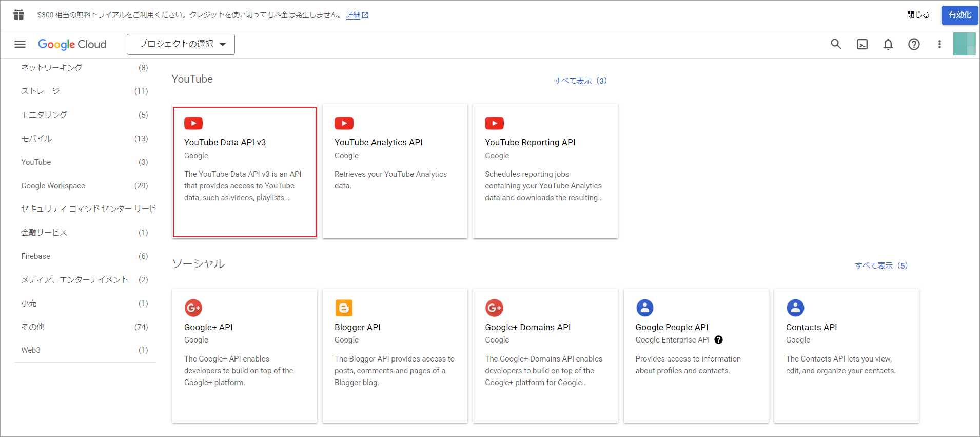This screenshot has width=980, height=437.
Task: Click the Google Cloud logo
Action: tap(72, 44)
